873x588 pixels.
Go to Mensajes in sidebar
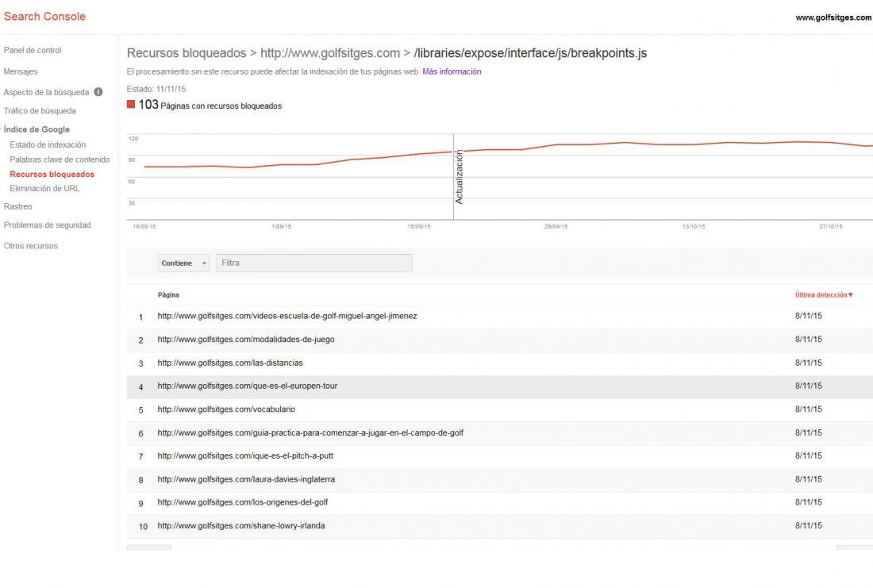click(21, 71)
